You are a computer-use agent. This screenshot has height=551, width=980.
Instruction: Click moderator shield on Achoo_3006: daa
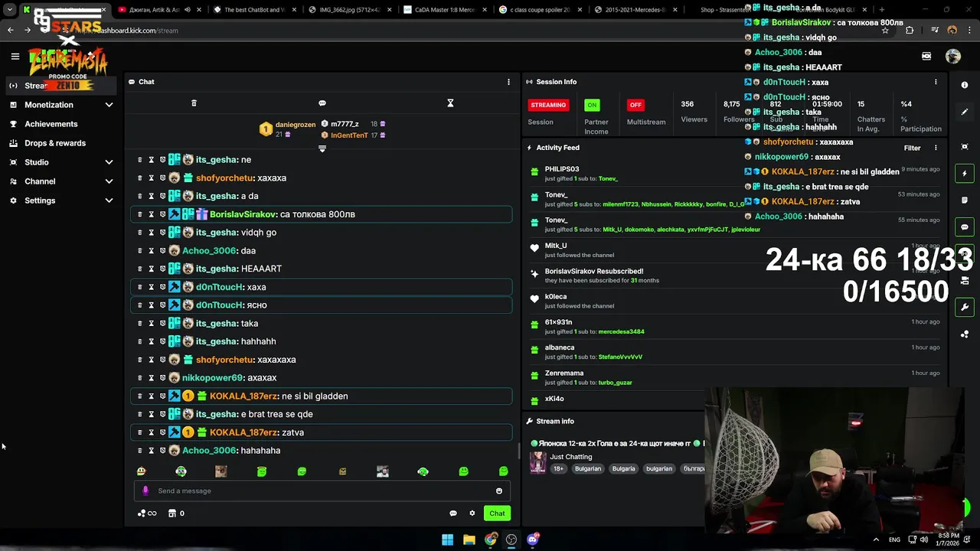point(162,251)
